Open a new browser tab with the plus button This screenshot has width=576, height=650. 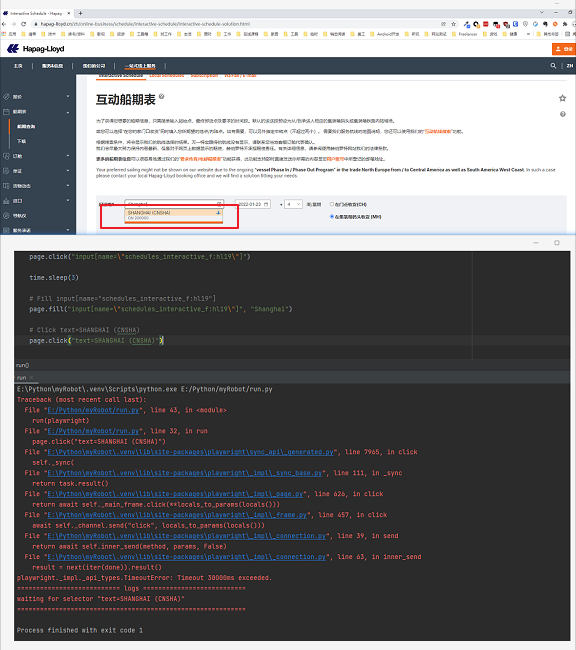80,13
